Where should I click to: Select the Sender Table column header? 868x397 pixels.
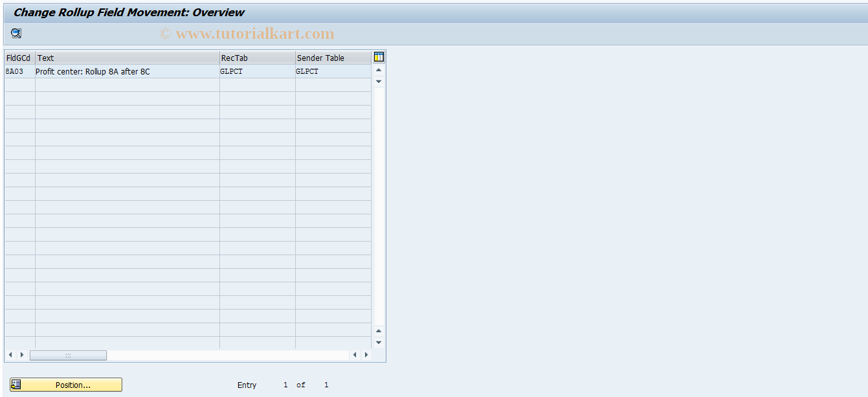coord(333,58)
